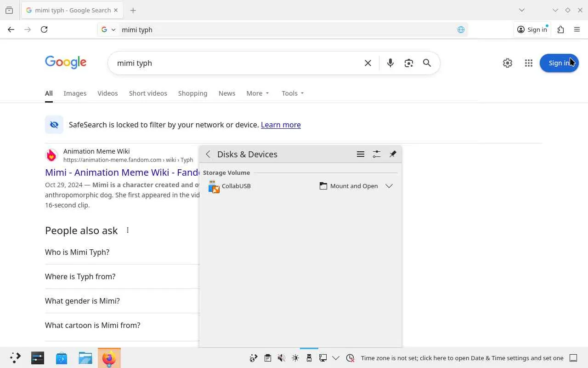This screenshot has width=588, height=368.
Task: Open the search engine selector dropdown
Action: pyautogui.click(x=108, y=29)
